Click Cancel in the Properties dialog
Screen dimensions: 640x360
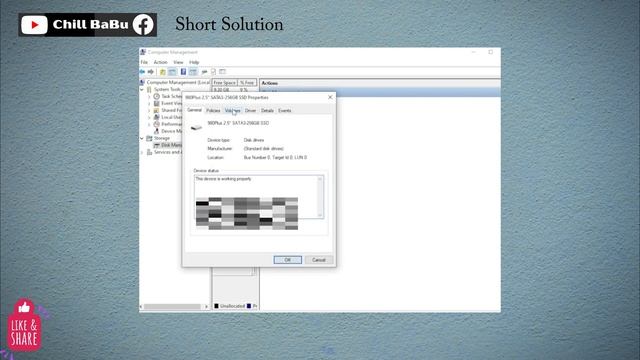click(319, 260)
